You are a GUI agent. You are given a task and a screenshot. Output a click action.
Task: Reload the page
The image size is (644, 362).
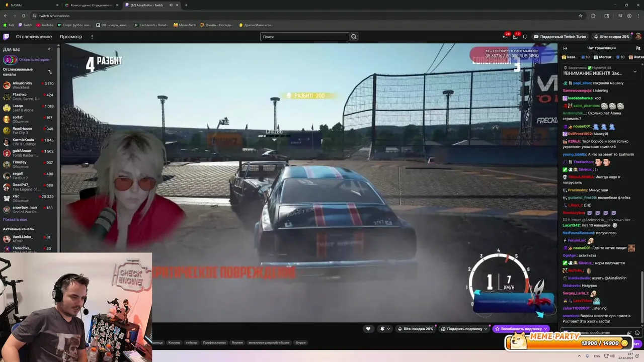click(x=24, y=16)
